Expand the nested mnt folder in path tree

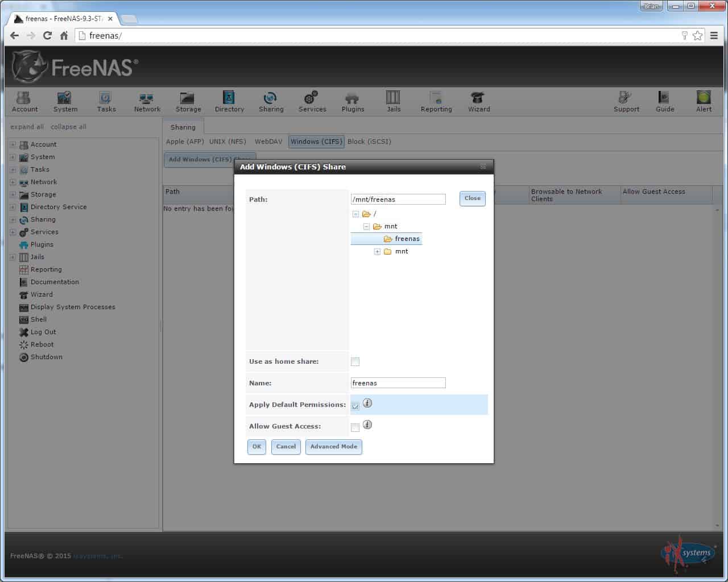tap(377, 252)
